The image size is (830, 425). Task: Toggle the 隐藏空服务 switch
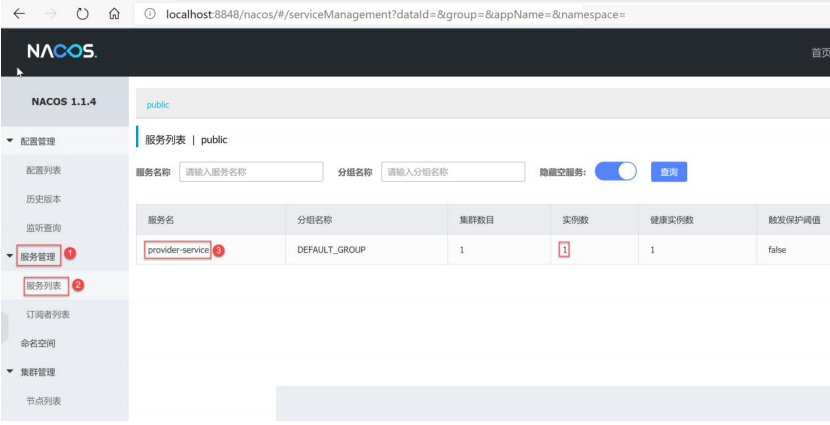point(616,171)
